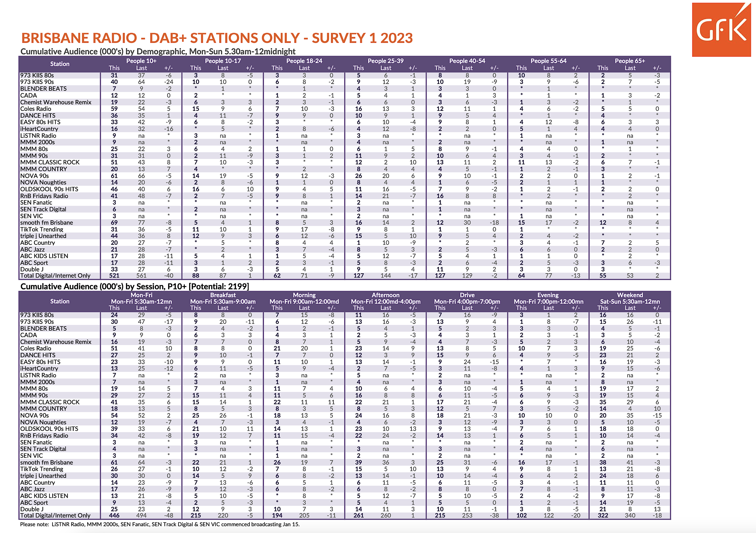The image size is (756, 533).
Task: Click the 561 last total for People 10+
Action: [141, 276]
